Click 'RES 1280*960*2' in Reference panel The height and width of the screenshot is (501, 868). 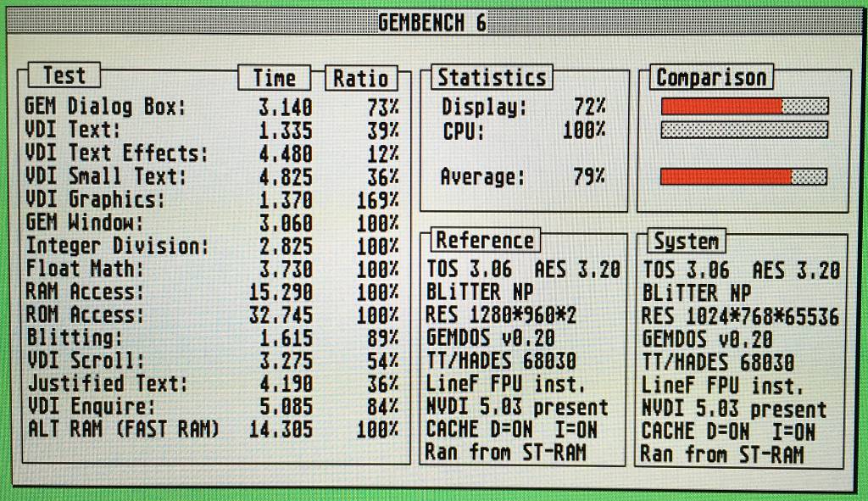501,315
